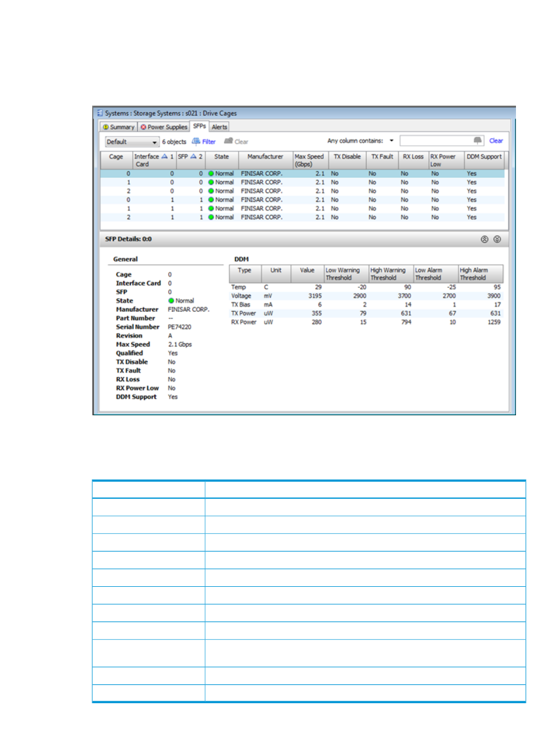Image resolution: width=560 pixels, height=746 pixels.
Task: Click the RX Power Low column header
Action: pos(446,160)
